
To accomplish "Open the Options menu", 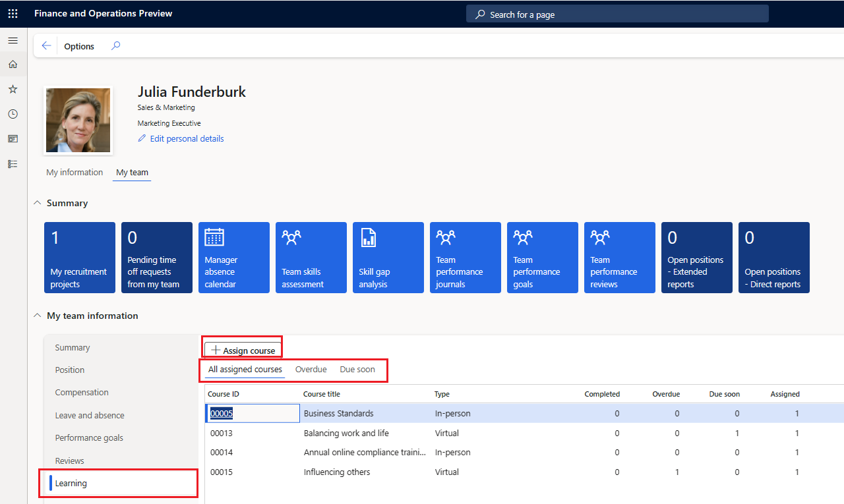I will click(x=79, y=46).
